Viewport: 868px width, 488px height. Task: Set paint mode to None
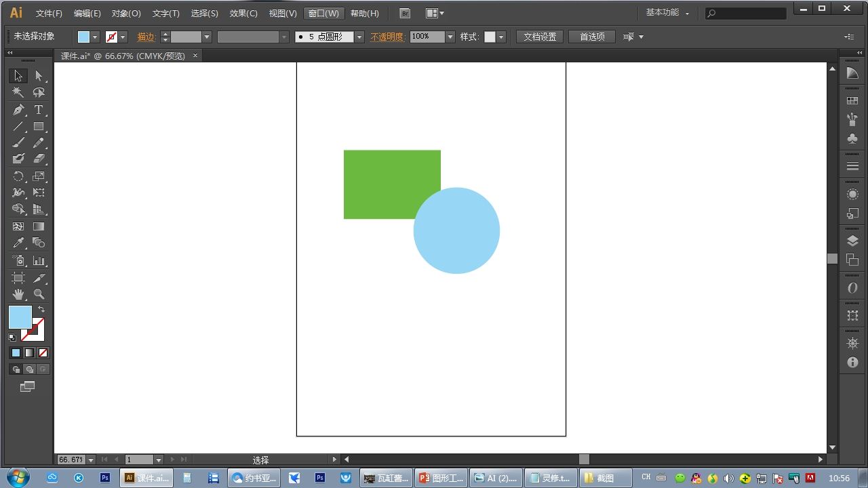click(x=43, y=353)
